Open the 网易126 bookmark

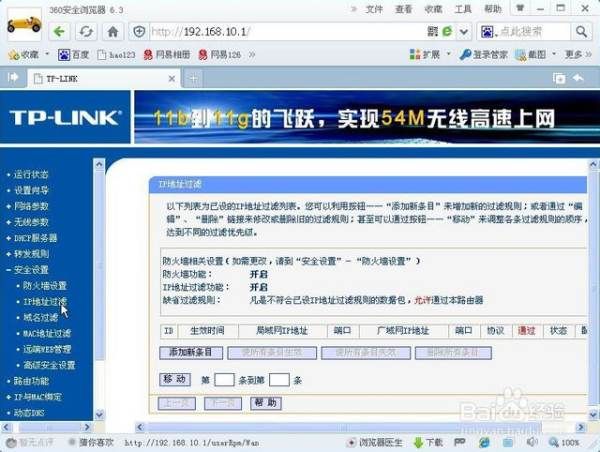coord(219,55)
